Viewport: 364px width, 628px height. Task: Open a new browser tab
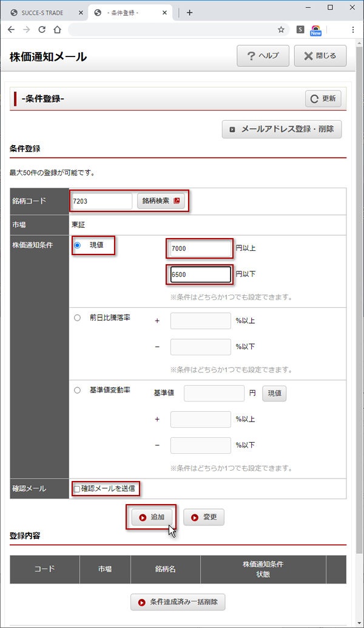click(x=190, y=12)
